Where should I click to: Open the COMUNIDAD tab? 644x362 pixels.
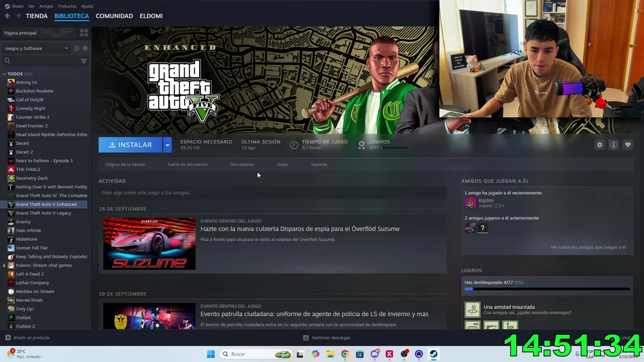coord(114,16)
